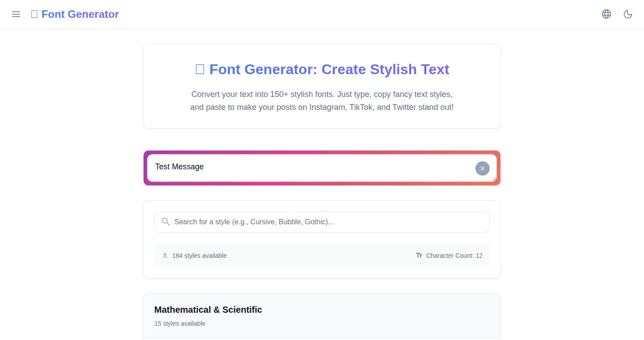
Task: Click into the Search for a style field
Action: (x=326, y=222)
